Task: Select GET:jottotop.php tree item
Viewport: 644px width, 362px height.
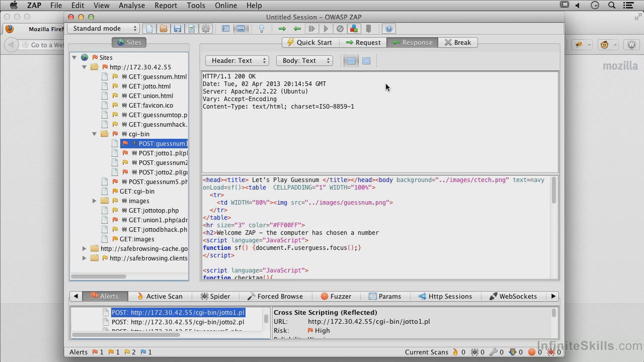Action: point(153,210)
